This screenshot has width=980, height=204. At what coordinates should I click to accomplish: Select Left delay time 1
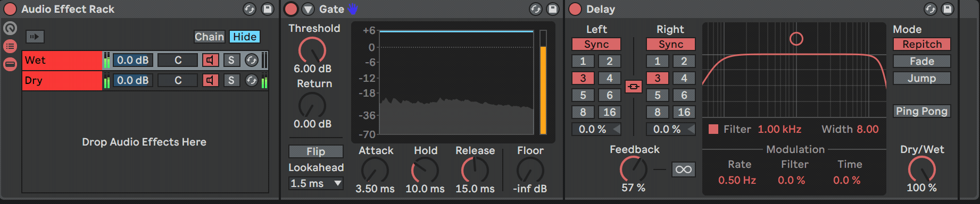tap(583, 61)
